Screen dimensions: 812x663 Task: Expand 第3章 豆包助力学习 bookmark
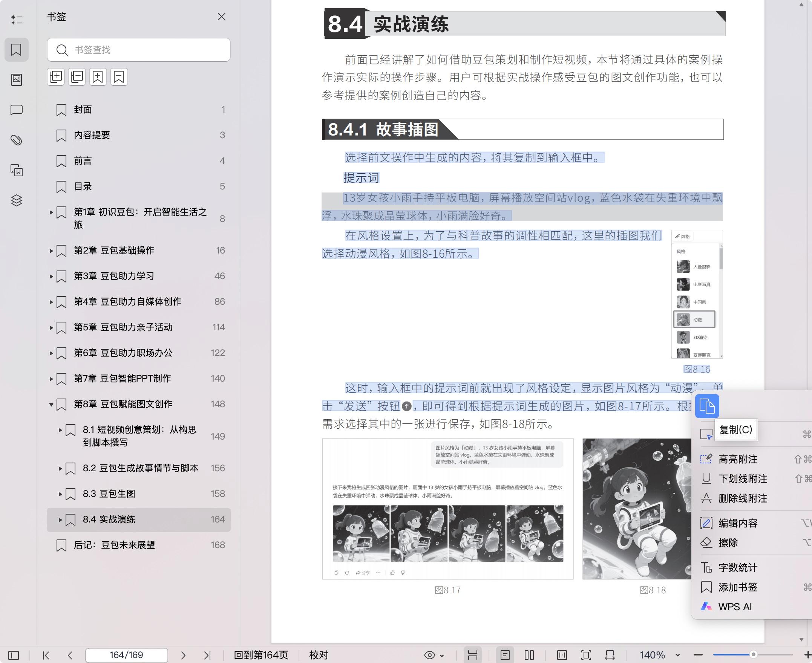point(51,276)
